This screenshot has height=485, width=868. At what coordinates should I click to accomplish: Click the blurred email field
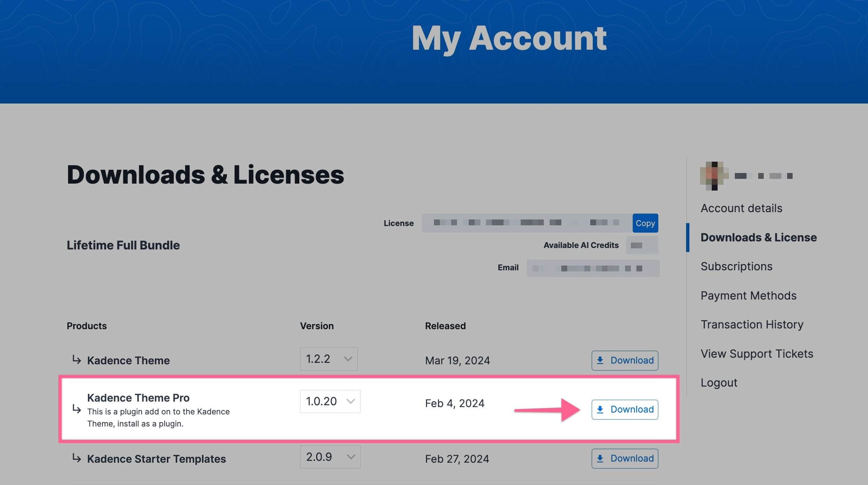pyautogui.click(x=592, y=268)
